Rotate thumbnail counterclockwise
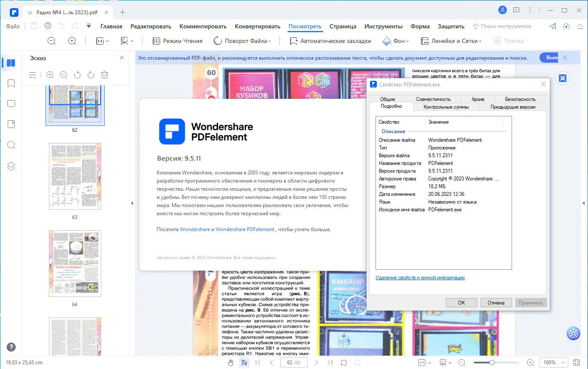 [77, 75]
